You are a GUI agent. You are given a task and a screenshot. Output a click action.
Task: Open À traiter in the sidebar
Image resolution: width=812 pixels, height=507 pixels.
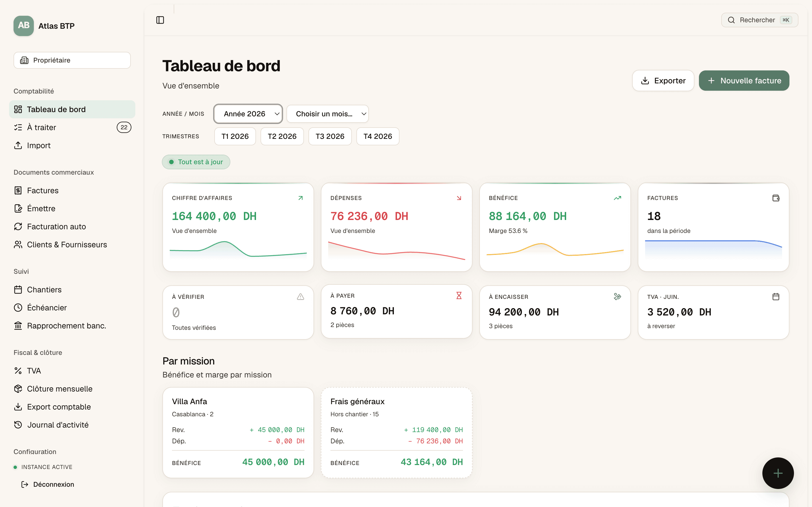coord(72,127)
